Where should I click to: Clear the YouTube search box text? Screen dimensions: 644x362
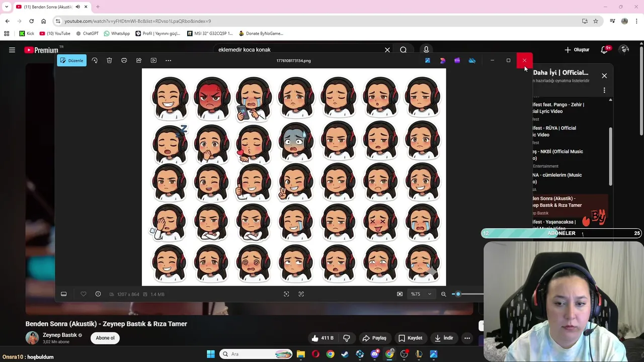point(387,50)
